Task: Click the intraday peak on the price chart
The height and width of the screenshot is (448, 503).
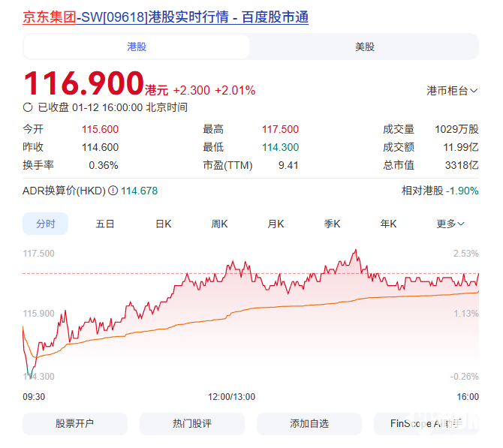Action: 354,251
